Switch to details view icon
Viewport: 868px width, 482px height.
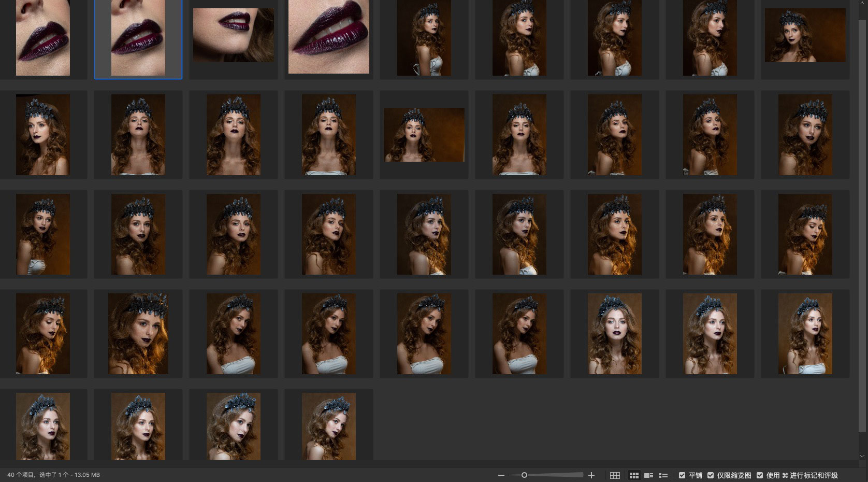point(648,475)
